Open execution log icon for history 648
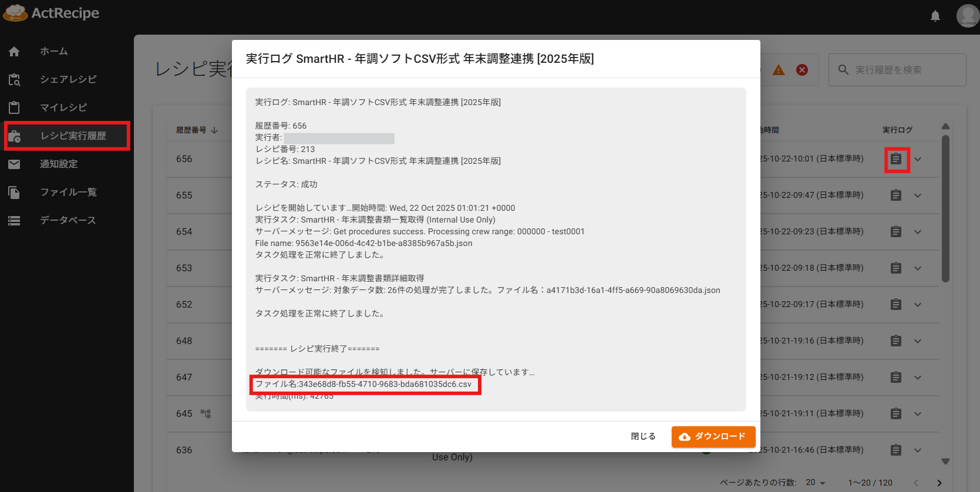The width and height of the screenshot is (980, 492). click(x=896, y=341)
